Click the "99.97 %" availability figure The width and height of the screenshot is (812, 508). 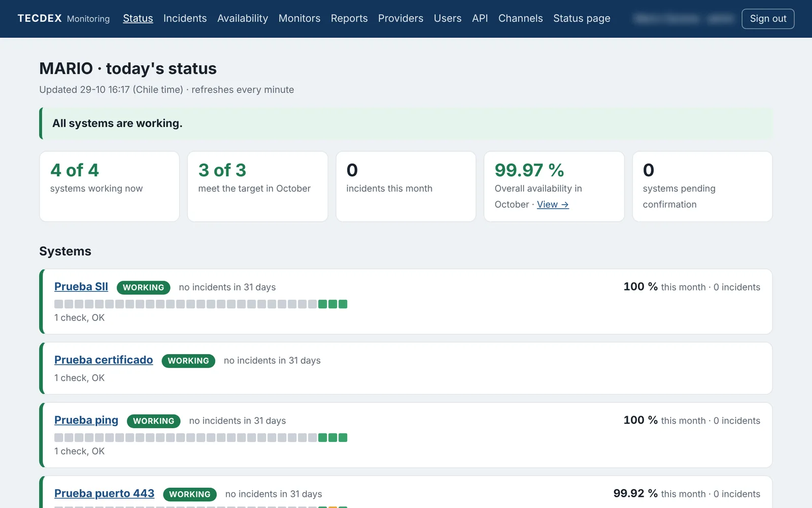pyautogui.click(x=529, y=170)
